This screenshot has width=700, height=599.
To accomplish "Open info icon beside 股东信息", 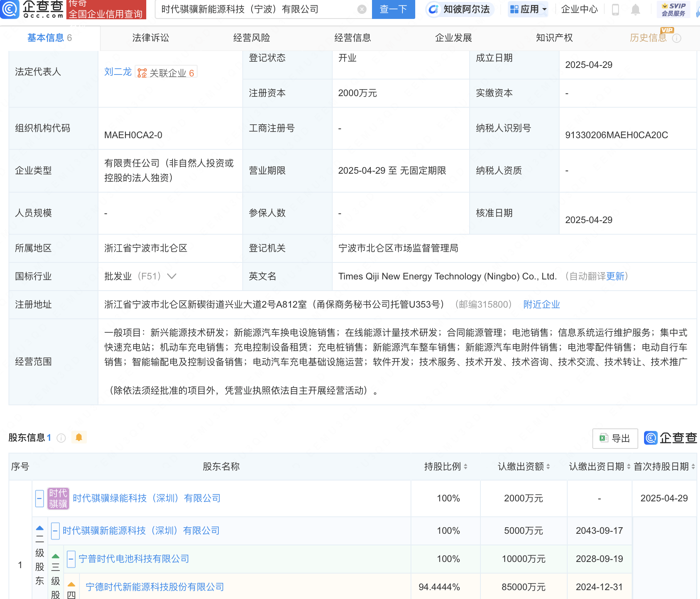I will click(61, 438).
